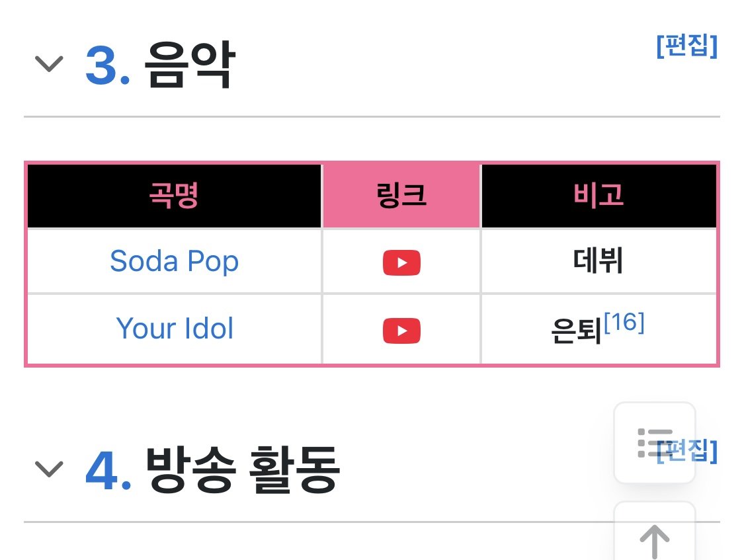Open YouTube icon in Your Idol row

pos(401,331)
